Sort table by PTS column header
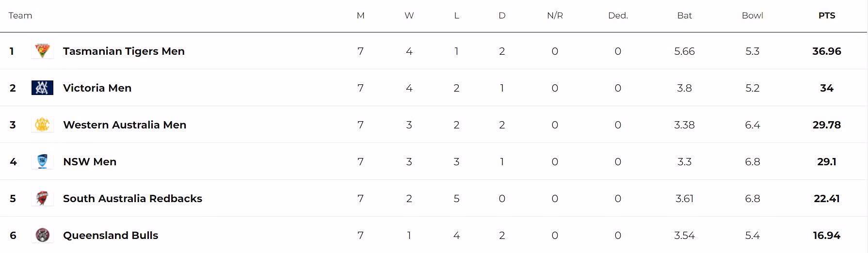 point(827,16)
